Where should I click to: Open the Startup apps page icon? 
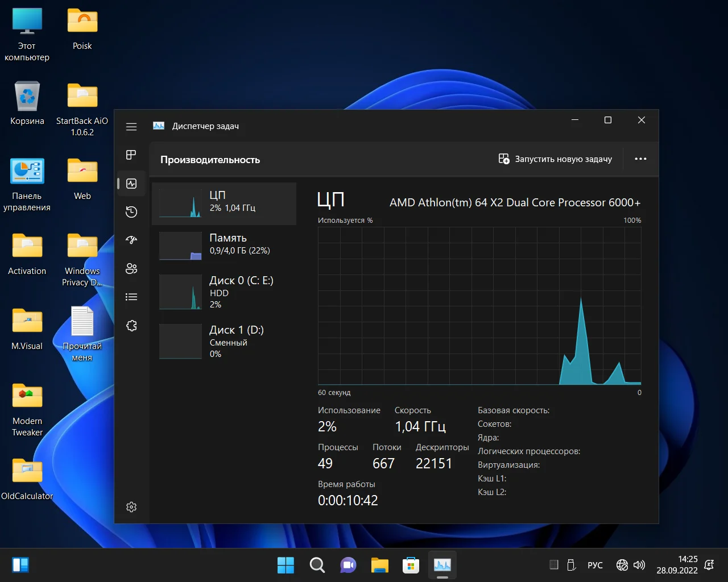click(131, 240)
